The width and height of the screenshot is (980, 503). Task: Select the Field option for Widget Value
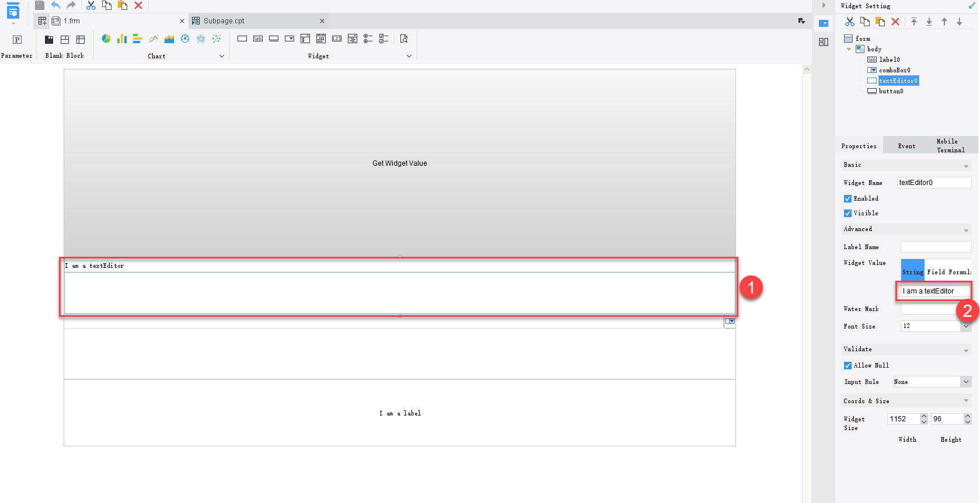point(936,272)
